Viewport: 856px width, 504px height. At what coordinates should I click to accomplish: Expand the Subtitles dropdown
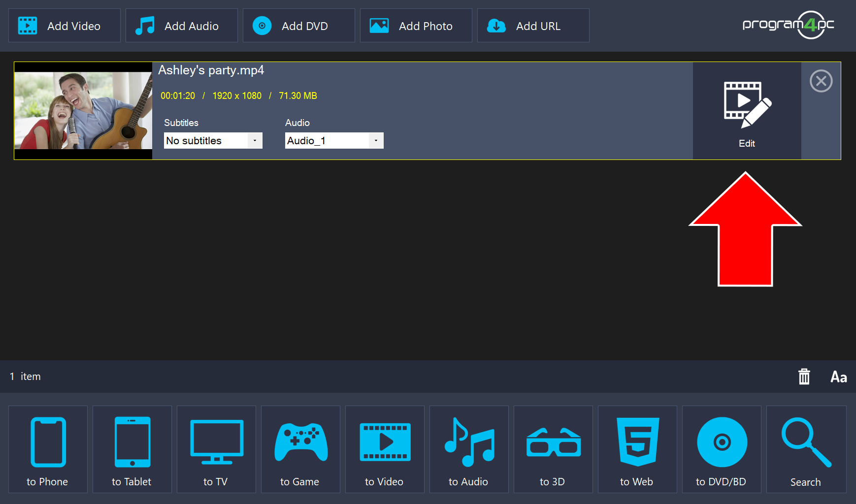point(213,141)
